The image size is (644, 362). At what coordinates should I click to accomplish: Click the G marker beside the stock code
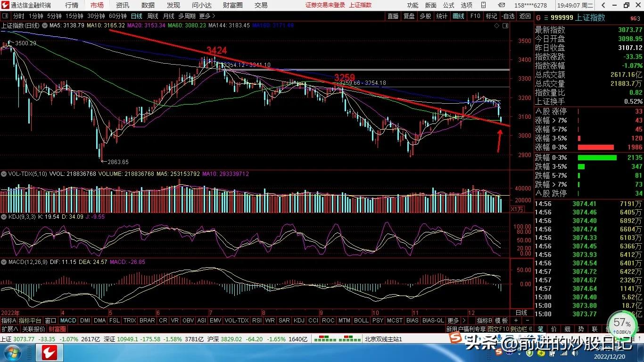538,18
